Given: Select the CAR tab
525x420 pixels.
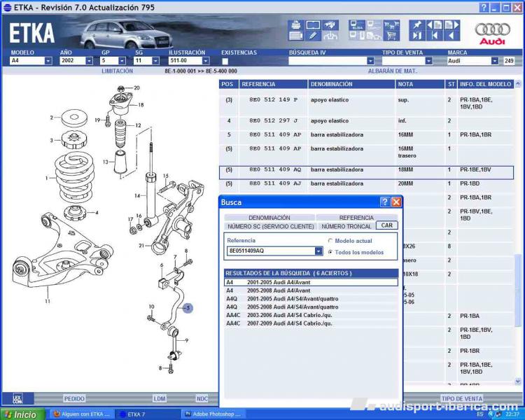Looking at the screenshot, I should pyautogui.click(x=386, y=225).
